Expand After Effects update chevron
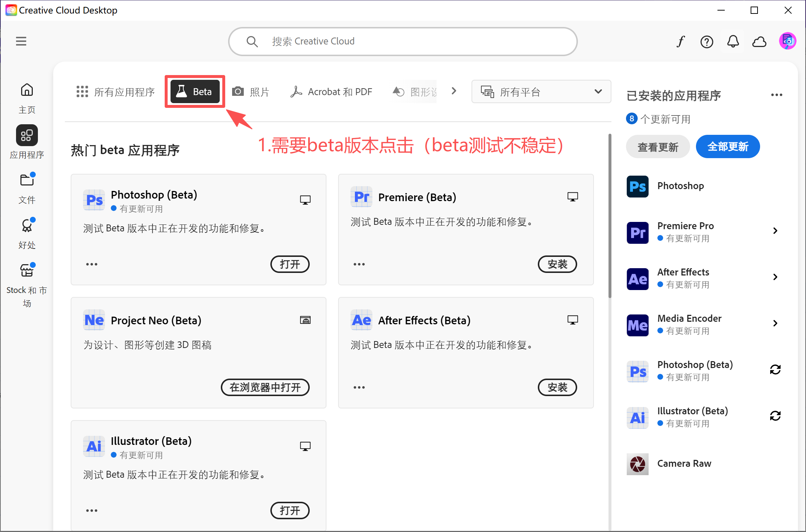806x532 pixels. coord(775,277)
